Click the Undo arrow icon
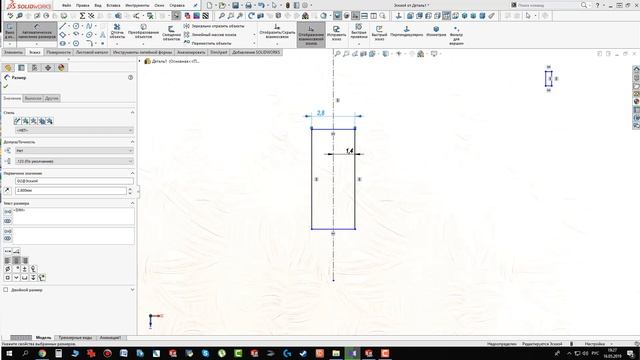Screen dimensions: 640x360 pyautogui.click(x=261, y=5)
